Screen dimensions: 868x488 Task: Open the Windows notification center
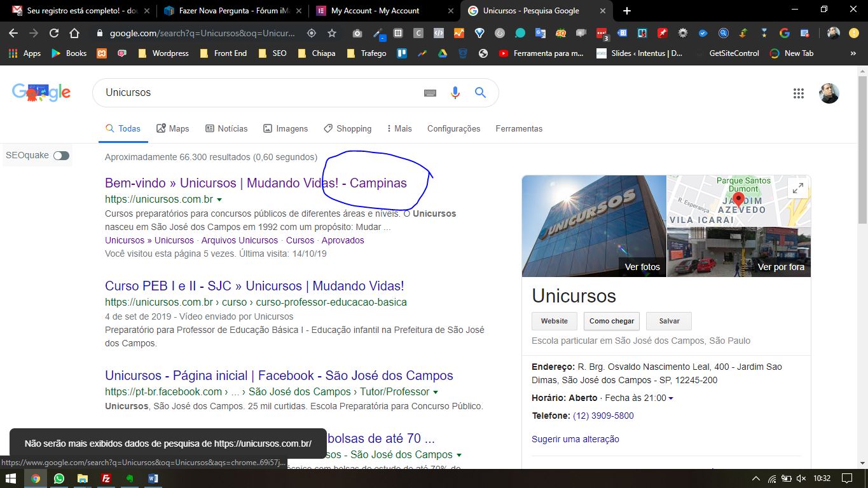pyautogui.click(x=847, y=478)
